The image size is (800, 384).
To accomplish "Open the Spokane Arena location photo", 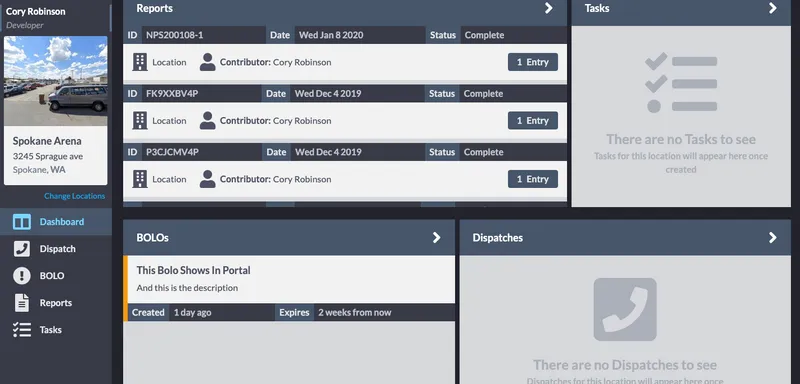I will click(x=56, y=81).
